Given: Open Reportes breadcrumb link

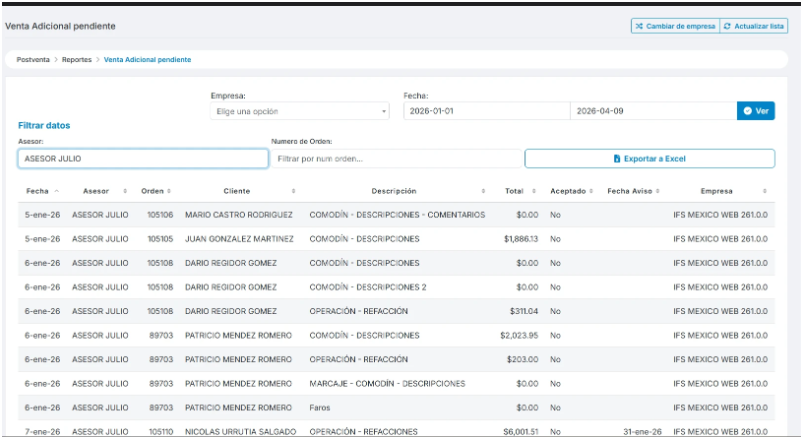Looking at the screenshot, I should (77, 59).
